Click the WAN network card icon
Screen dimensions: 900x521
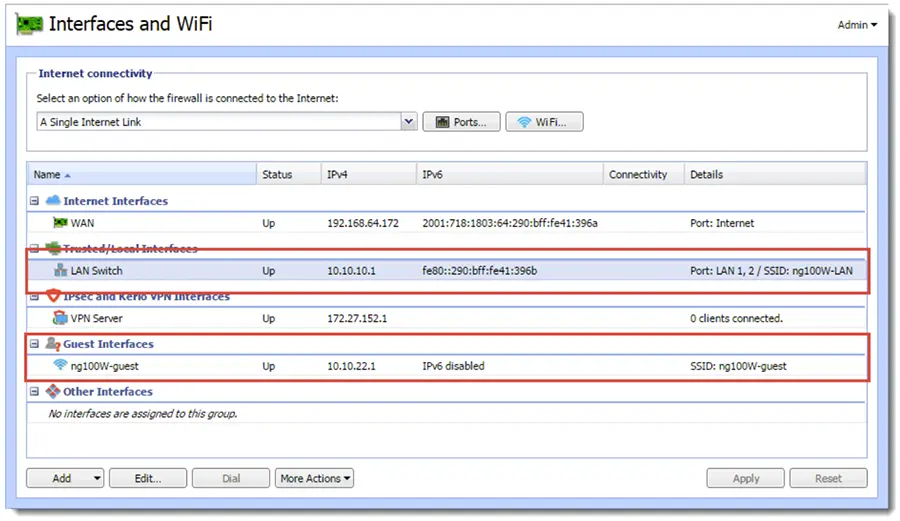tap(60, 223)
